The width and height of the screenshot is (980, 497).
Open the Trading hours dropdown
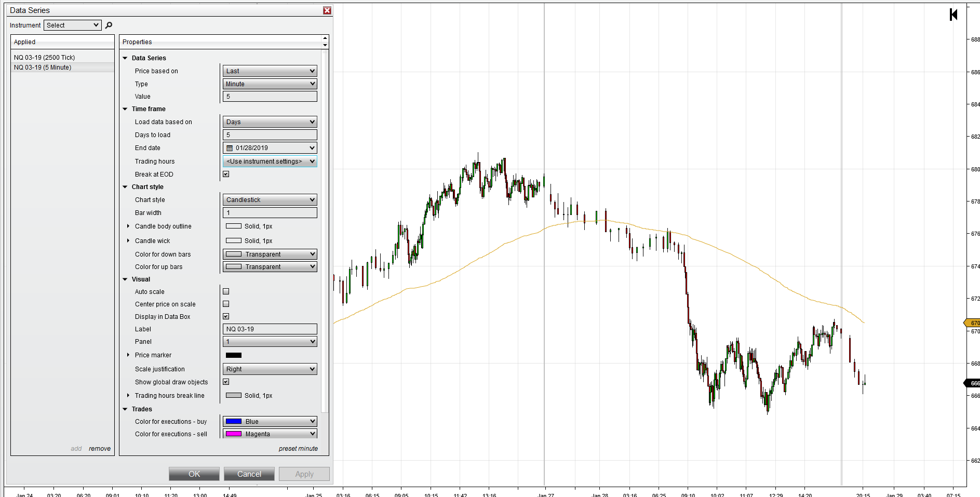point(270,161)
